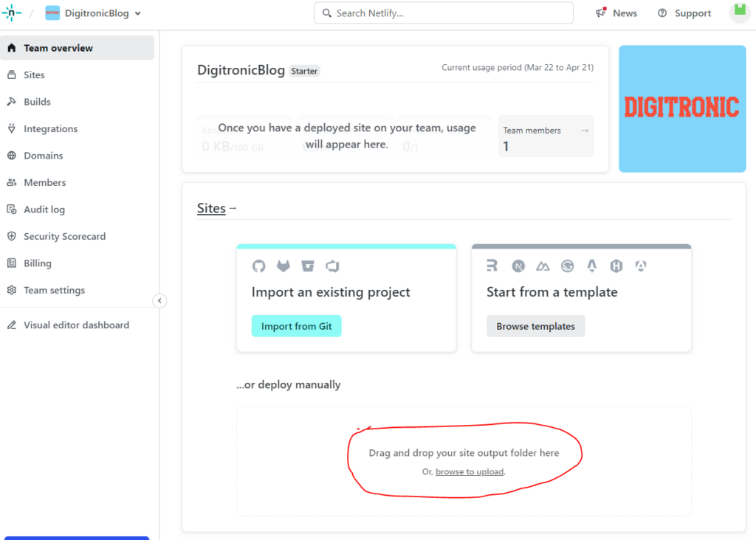756x540 pixels.
Task: Click the GitLab icon in import card
Action: click(x=283, y=266)
